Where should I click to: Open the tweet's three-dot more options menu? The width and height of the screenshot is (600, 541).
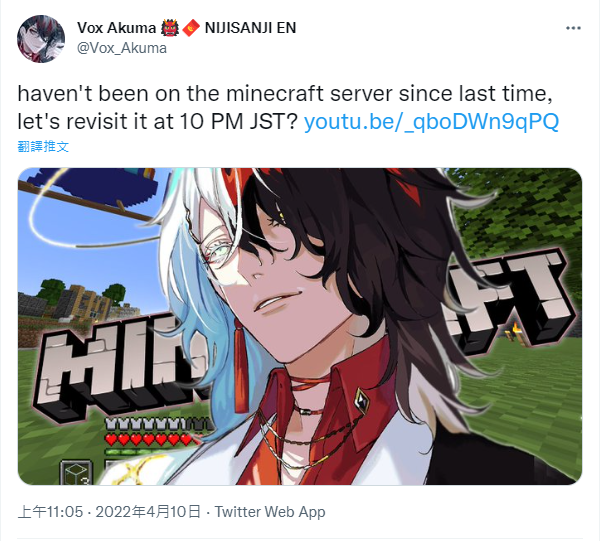click(573, 28)
